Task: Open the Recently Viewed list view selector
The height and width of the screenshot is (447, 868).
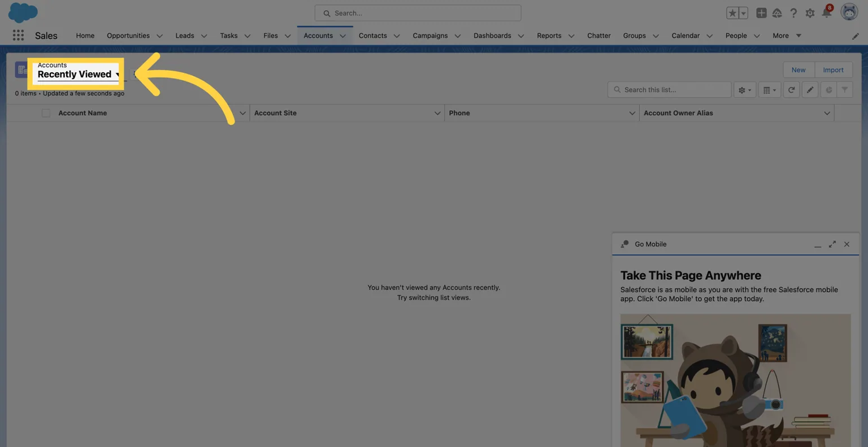Action: pos(79,75)
